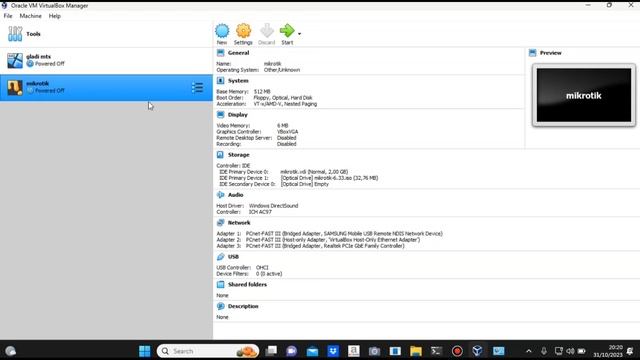640x360 pixels.
Task: Open the File menu
Action: coord(8,16)
